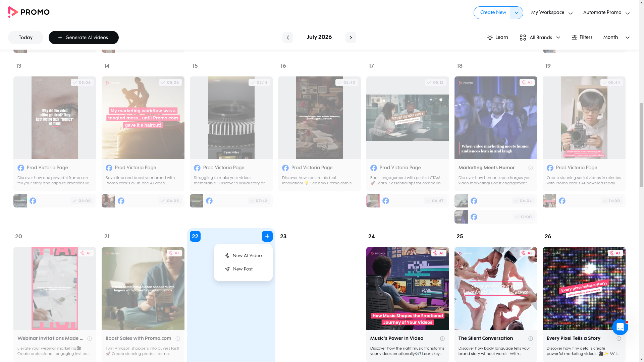Click info icon beside Music's Power in Video

click(x=442, y=339)
